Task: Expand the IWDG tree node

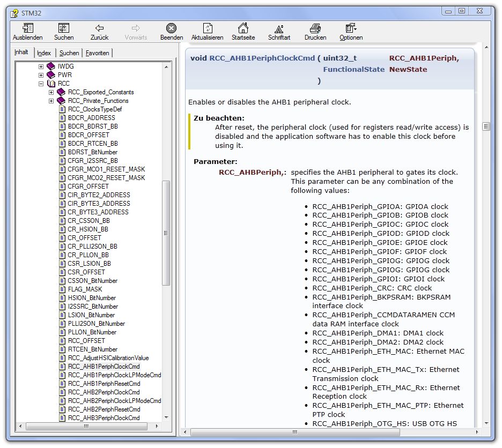Action: 41,66
